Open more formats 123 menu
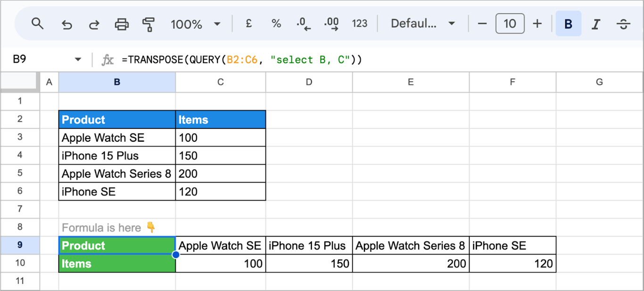This screenshot has height=291, width=644. point(360,24)
